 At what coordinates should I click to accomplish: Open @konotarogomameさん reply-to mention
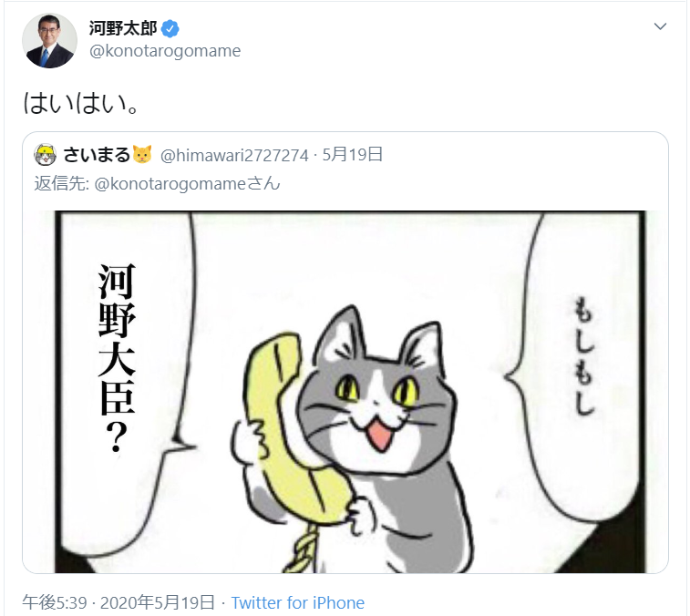187,184
